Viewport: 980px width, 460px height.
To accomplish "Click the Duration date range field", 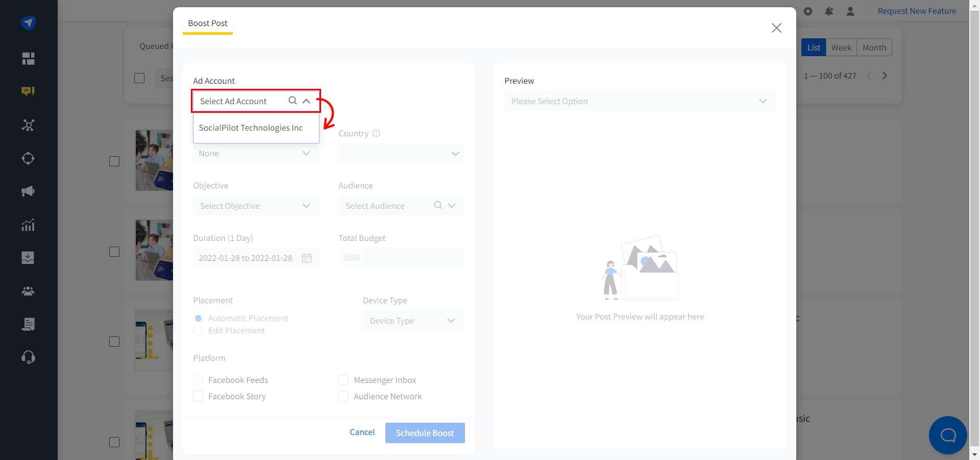I will (256, 258).
